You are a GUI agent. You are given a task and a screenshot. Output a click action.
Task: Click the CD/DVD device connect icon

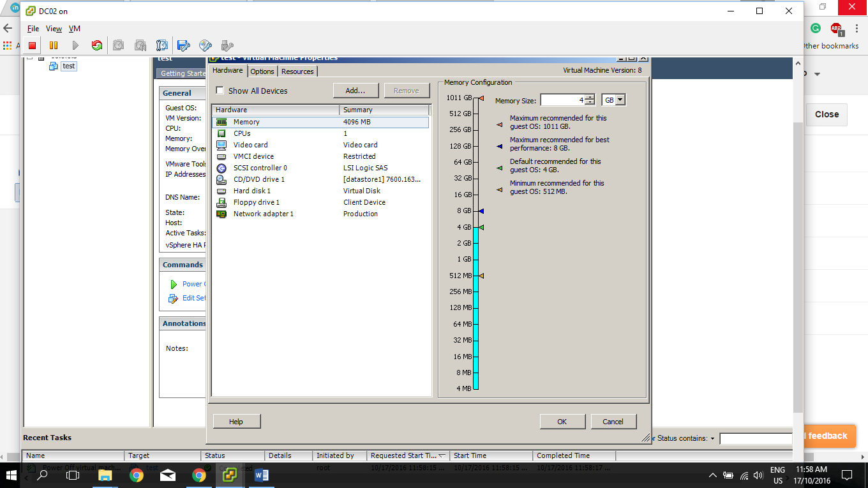205,45
